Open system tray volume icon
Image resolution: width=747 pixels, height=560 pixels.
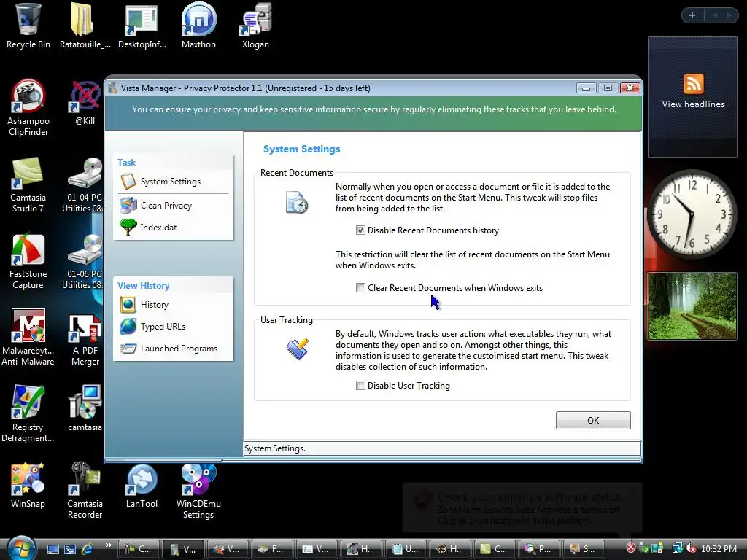pyautogui.click(x=692, y=549)
